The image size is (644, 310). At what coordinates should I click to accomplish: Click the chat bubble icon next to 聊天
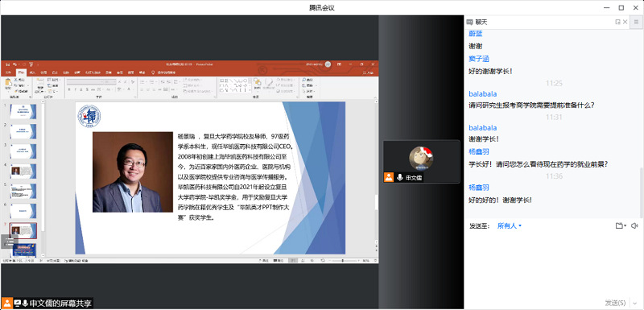[469, 23]
